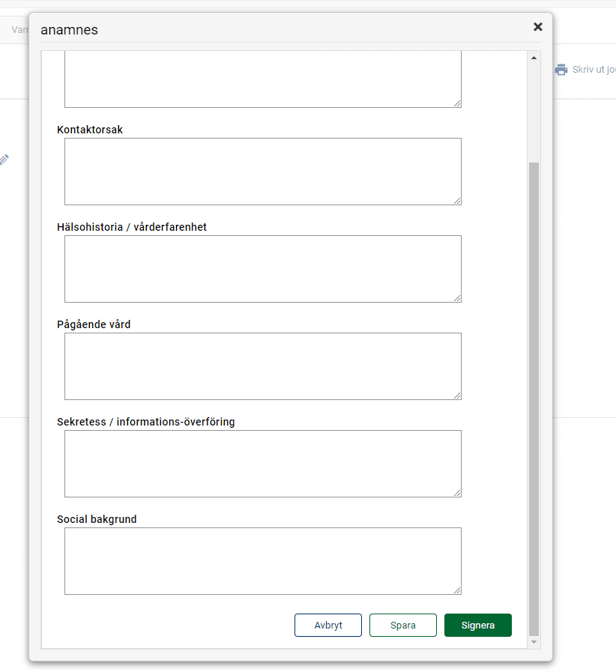This screenshot has height=672, width=616.
Task: Close the anamnes dialog with the X
Action: coord(537,27)
